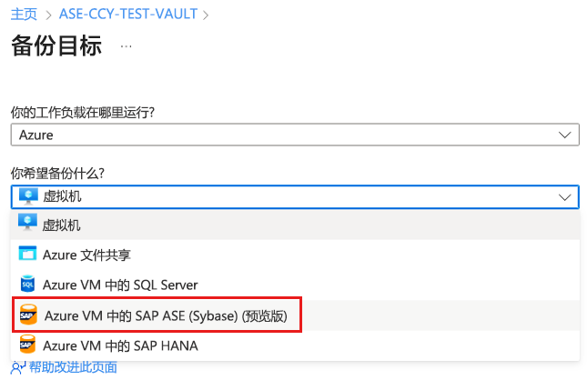
Task: Collapse the backup type dropdown arrow
Action: [563, 195]
